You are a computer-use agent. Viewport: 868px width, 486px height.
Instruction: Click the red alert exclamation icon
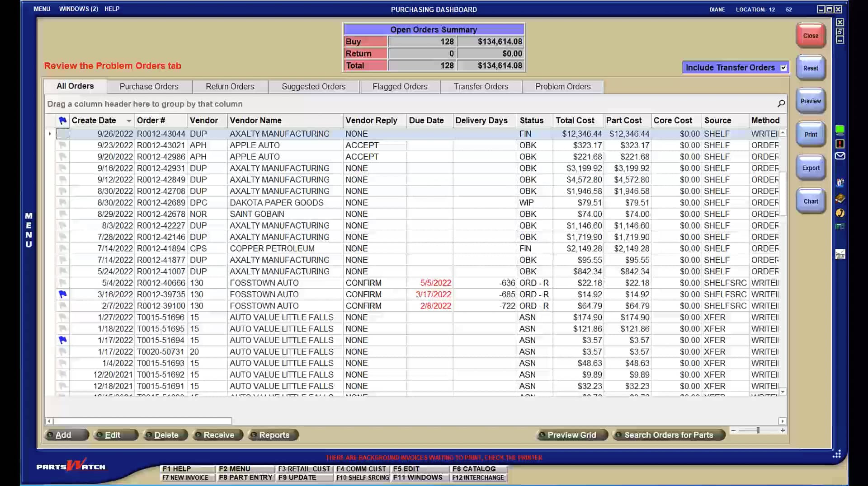click(840, 143)
